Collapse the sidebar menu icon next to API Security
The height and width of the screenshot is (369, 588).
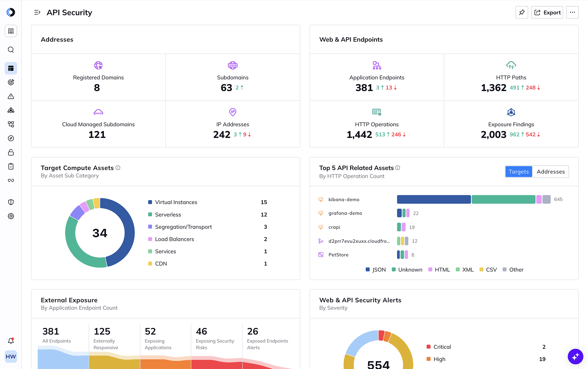coord(37,12)
